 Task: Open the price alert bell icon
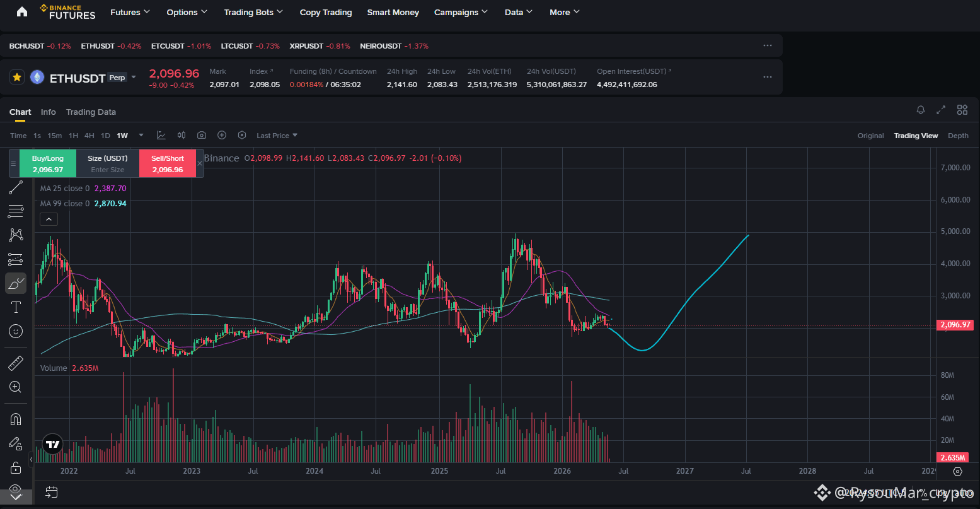(921, 110)
